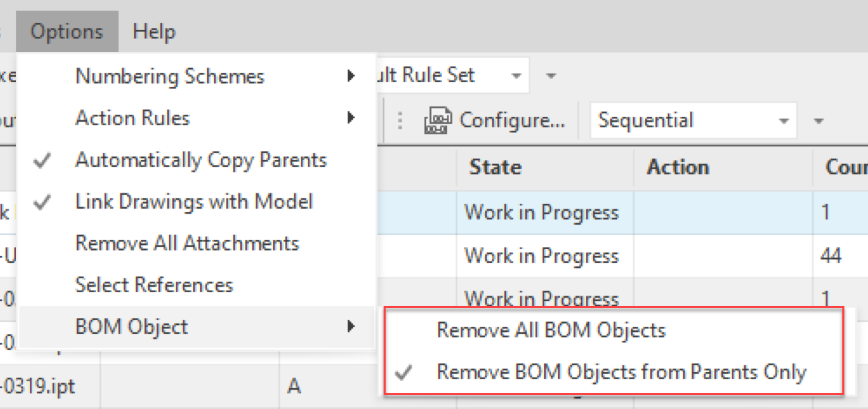
Task: Click the overflow arrow beside Rule Set dropdown
Action: (550, 76)
